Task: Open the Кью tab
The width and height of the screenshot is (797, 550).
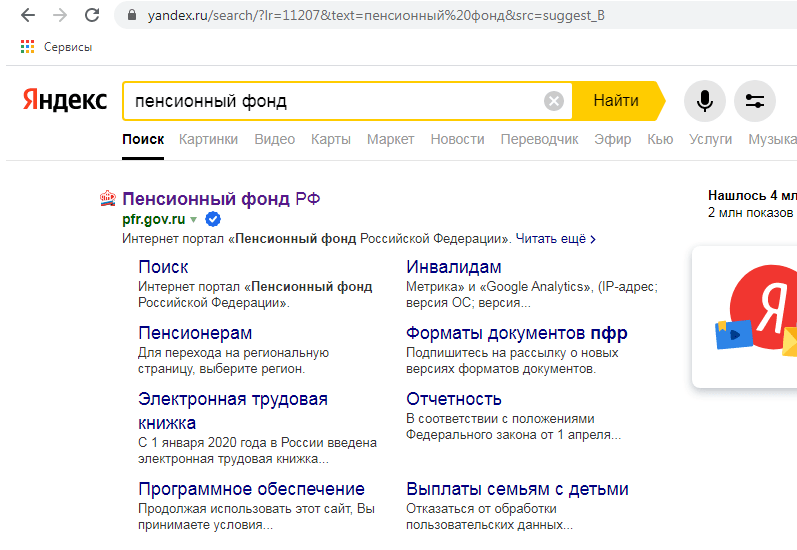Action: tap(660, 139)
